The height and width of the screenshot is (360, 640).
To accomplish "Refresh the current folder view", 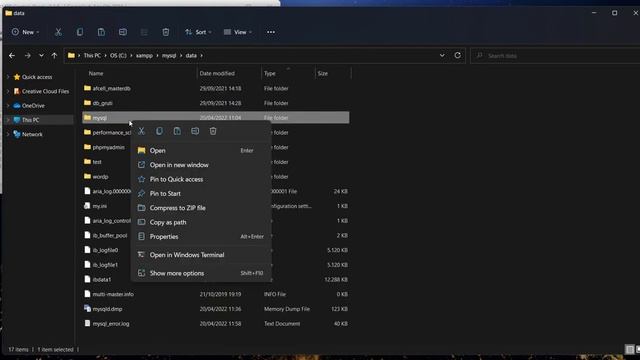I will (x=458, y=56).
